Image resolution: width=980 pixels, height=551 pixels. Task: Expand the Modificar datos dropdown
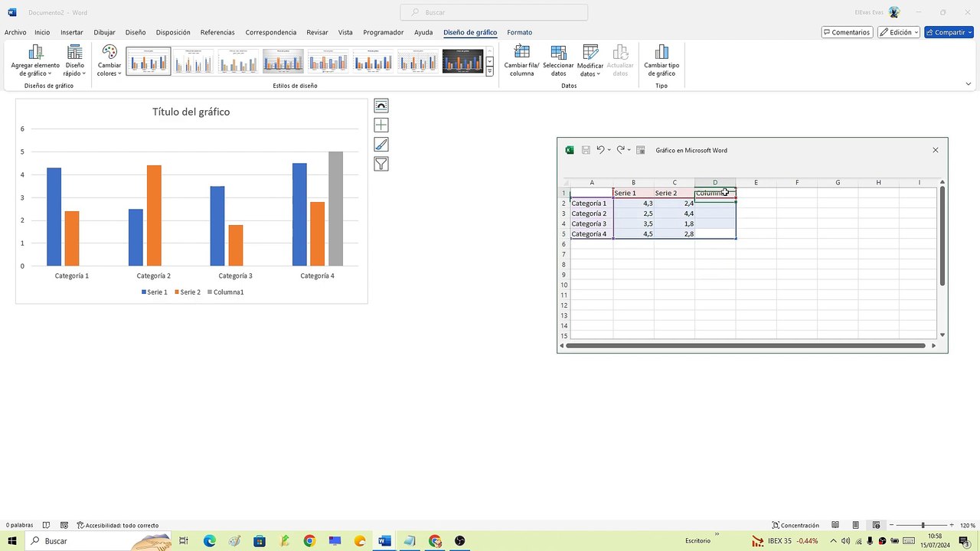(x=590, y=60)
